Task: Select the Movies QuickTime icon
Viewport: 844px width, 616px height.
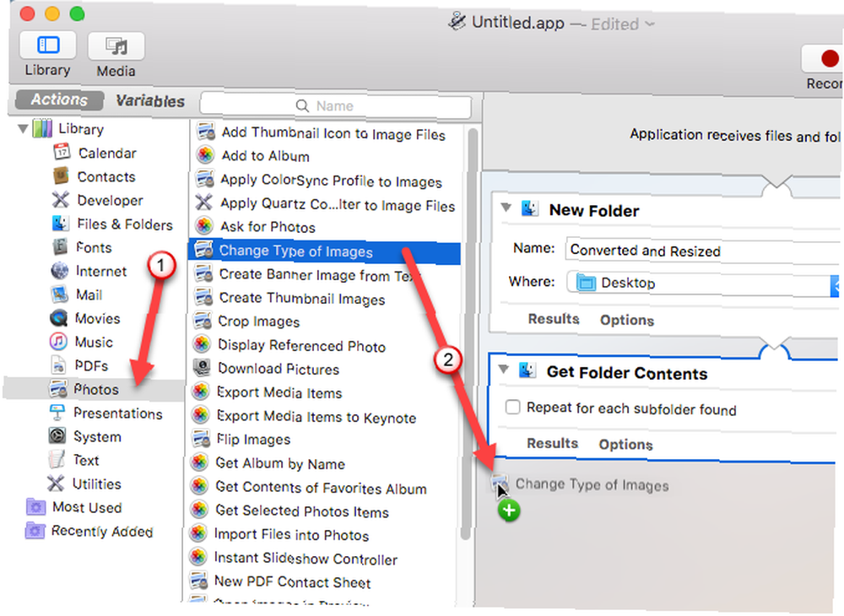Action: coord(58,318)
